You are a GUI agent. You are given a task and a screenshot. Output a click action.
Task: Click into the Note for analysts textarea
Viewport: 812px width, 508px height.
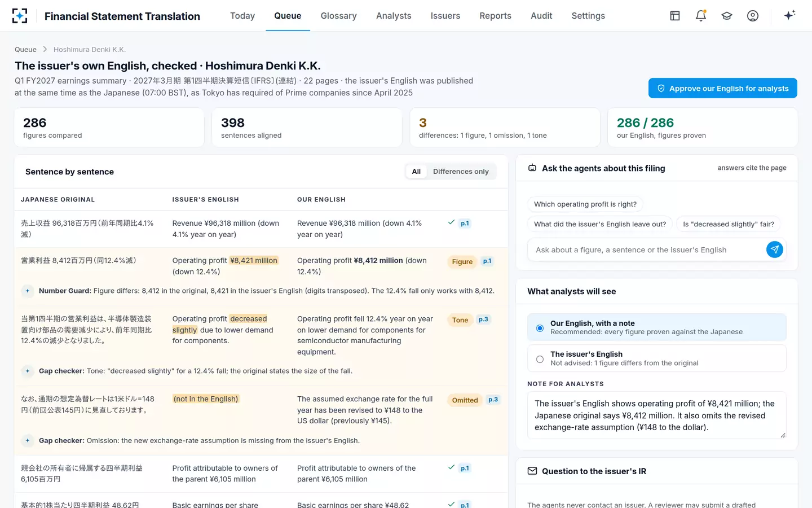coord(656,415)
